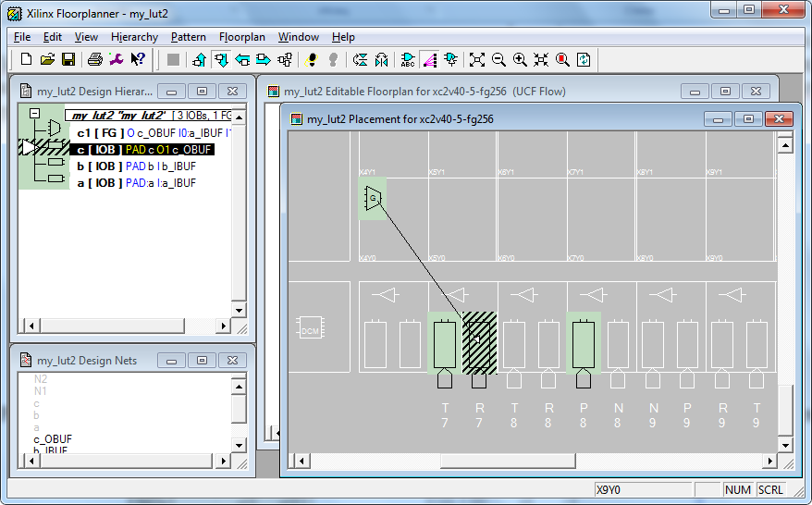Click Design Hierarchy scroll right arrow

coord(223,326)
